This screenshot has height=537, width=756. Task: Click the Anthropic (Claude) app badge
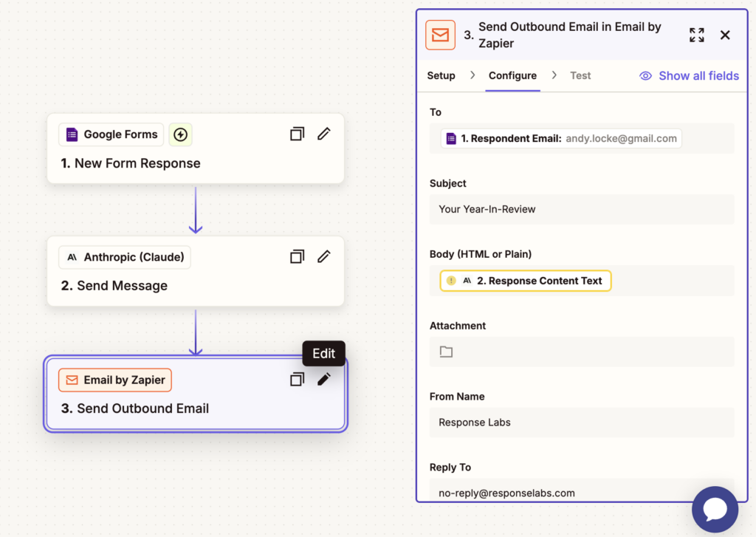coord(124,257)
